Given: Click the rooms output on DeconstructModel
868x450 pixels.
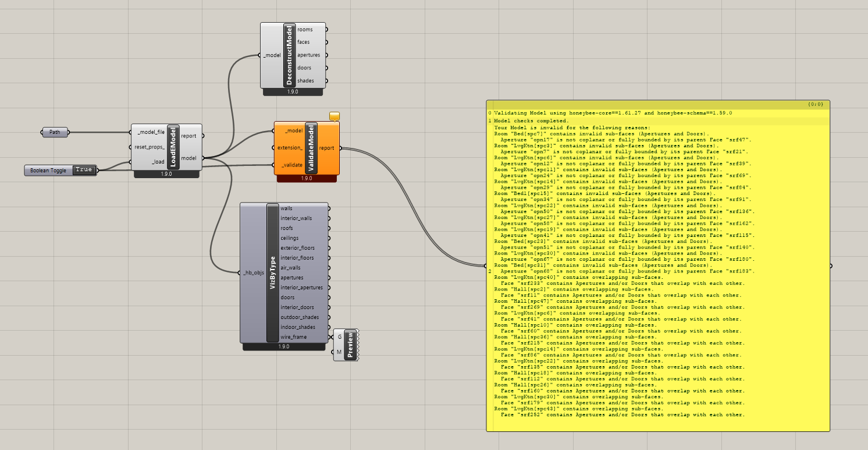Looking at the screenshot, I should 305,29.
